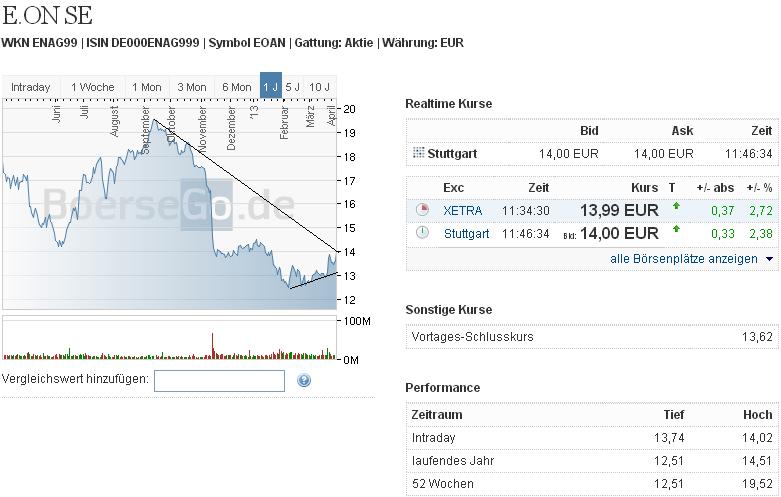Click the grid icon next to Stuttgart realtime

[418, 154]
